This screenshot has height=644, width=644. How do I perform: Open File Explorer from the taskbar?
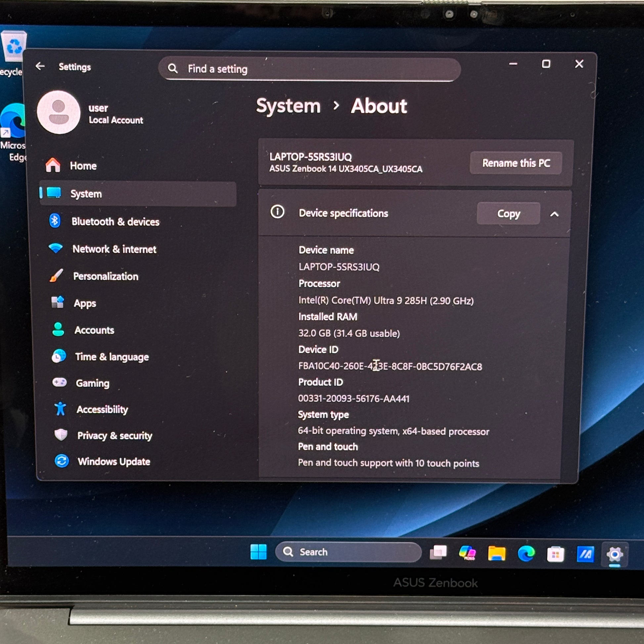pos(496,554)
